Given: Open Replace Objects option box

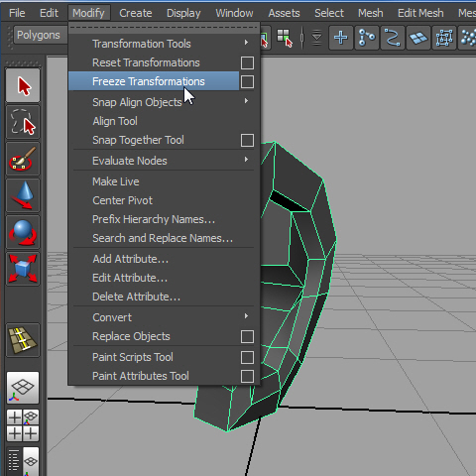Looking at the screenshot, I should 247,336.
